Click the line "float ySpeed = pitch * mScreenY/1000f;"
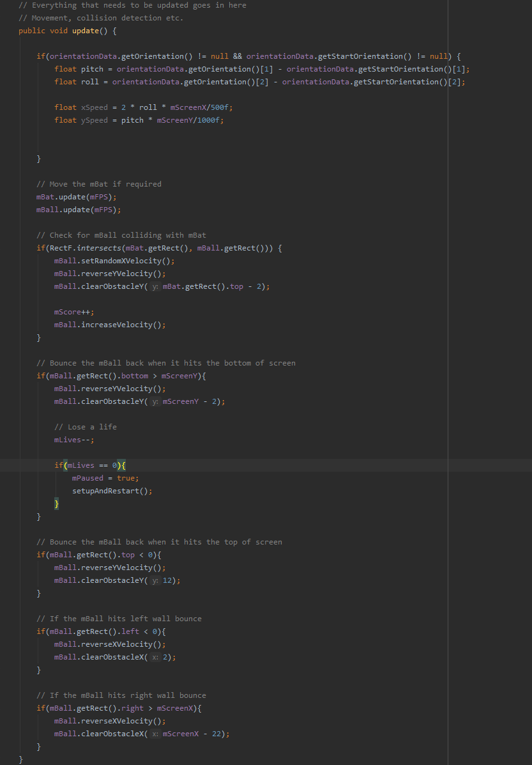This screenshot has height=765, width=532. [x=139, y=120]
